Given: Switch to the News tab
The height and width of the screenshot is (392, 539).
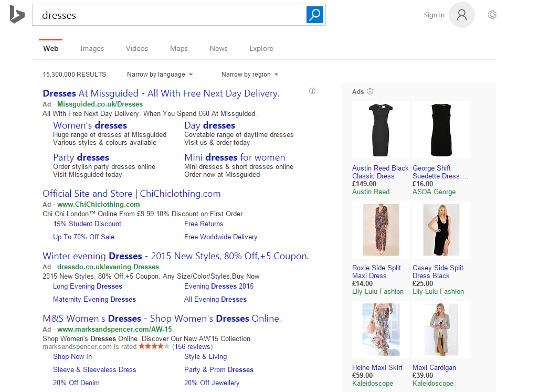Looking at the screenshot, I should tap(218, 48).
